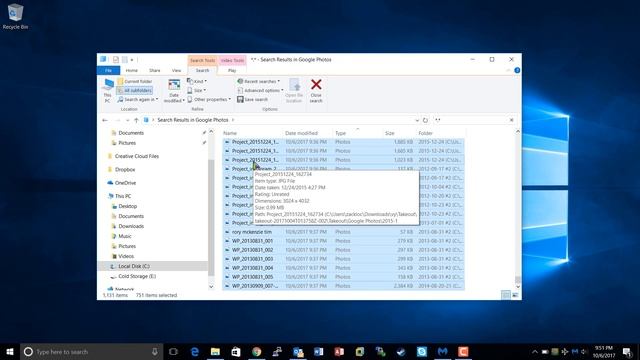640x360 pixels.
Task: Open Steam from the taskbar
Action: pyautogui.click(x=401, y=351)
